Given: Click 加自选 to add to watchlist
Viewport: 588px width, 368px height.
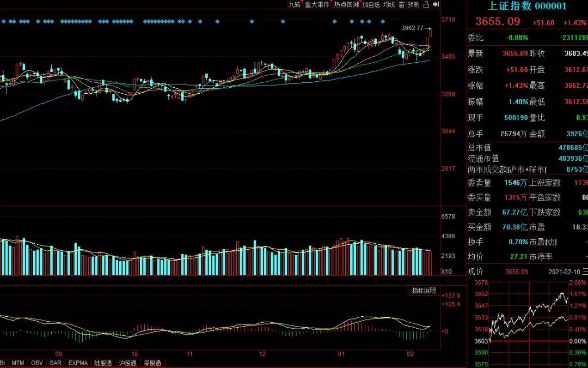Looking at the screenshot, I should coord(371,4).
